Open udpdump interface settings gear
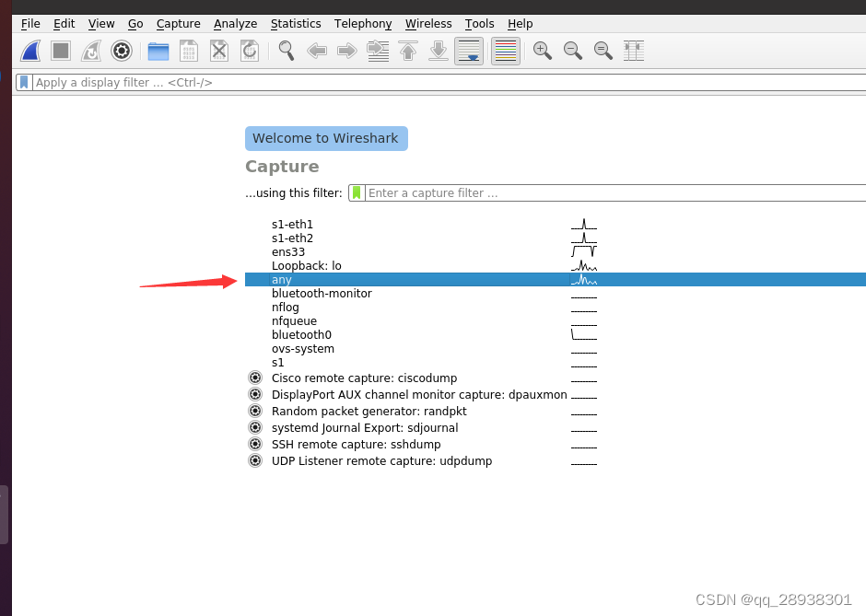Viewport: 866px width, 616px height. (255, 460)
